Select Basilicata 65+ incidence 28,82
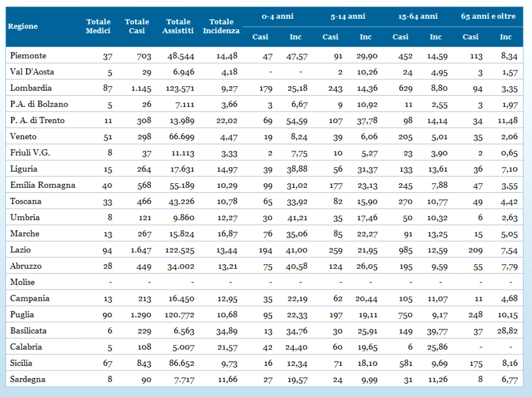Viewport: 532px width, 397px height. coord(507,332)
